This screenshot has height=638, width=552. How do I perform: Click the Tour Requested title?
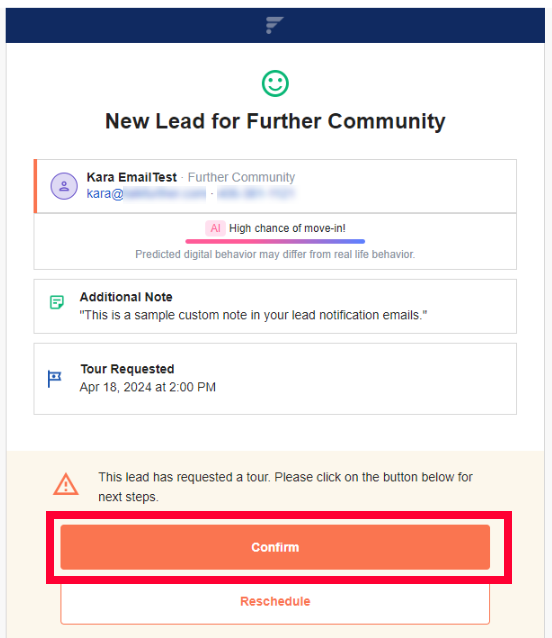click(127, 369)
